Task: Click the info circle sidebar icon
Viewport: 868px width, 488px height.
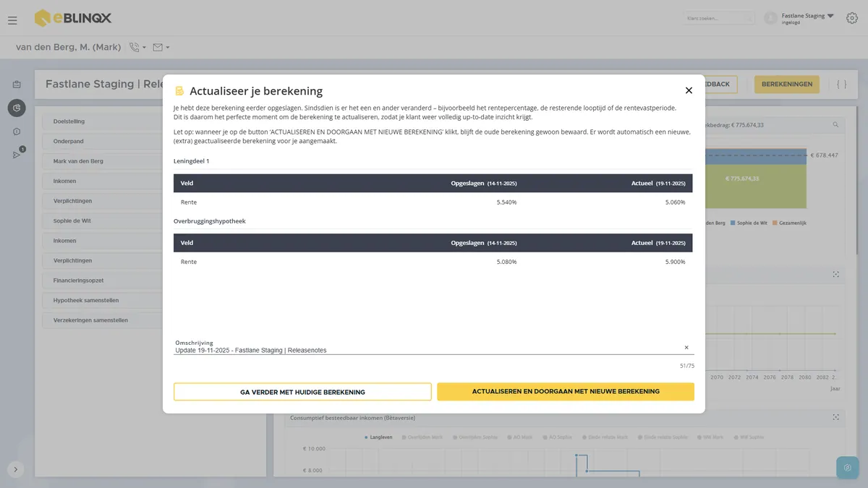Action: pyautogui.click(x=17, y=132)
